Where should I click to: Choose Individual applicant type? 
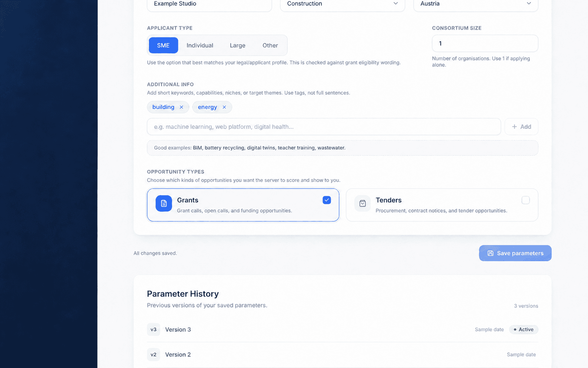pos(200,45)
